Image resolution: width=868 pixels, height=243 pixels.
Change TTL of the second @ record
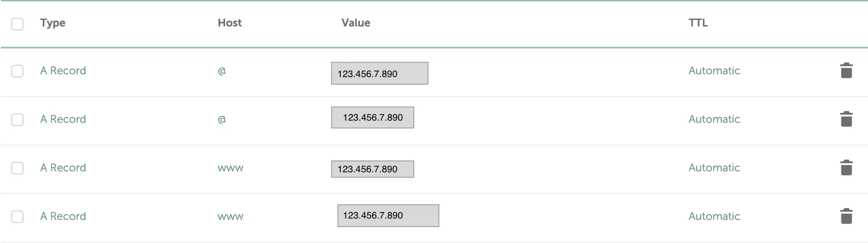[x=714, y=119]
